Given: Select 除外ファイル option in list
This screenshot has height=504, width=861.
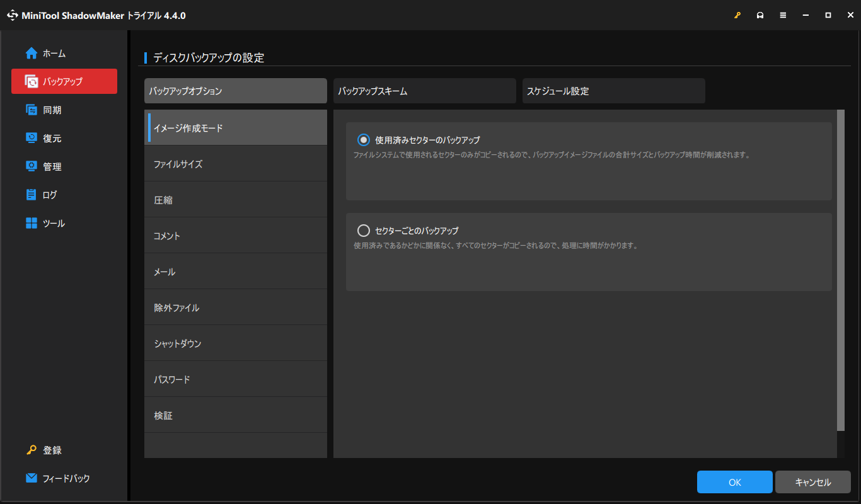Looking at the screenshot, I should point(236,307).
